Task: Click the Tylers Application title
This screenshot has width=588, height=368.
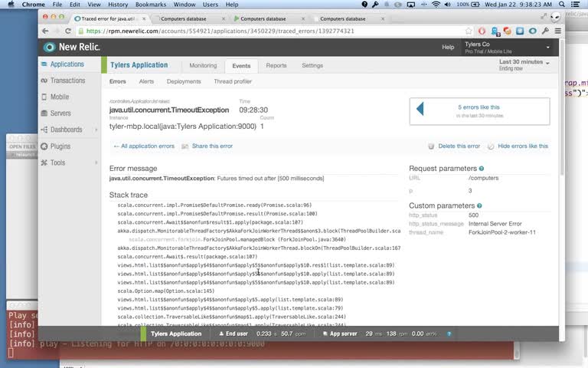Action: pos(139,65)
